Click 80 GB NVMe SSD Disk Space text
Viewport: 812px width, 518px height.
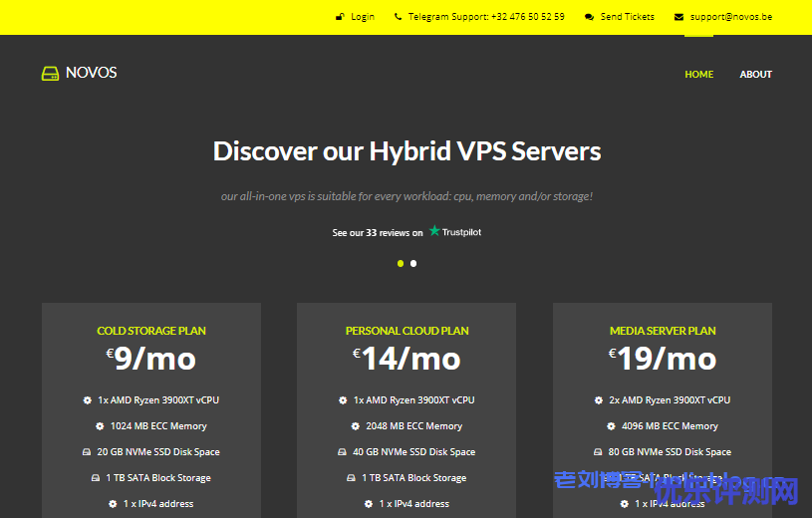click(671, 451)
